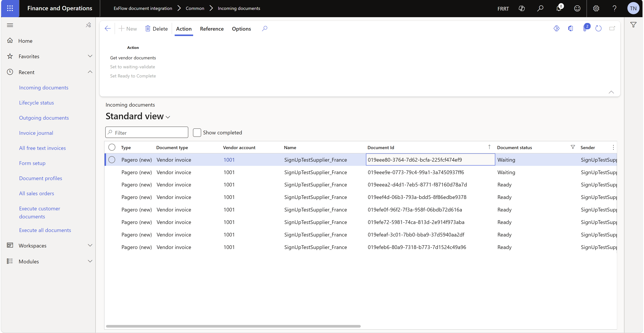Select row with Document Id 019eee9e-0773-79c4-99a1-3a7450937ff6
The height and width of the screenshot is (333, 644).
(x=361, y=172)
